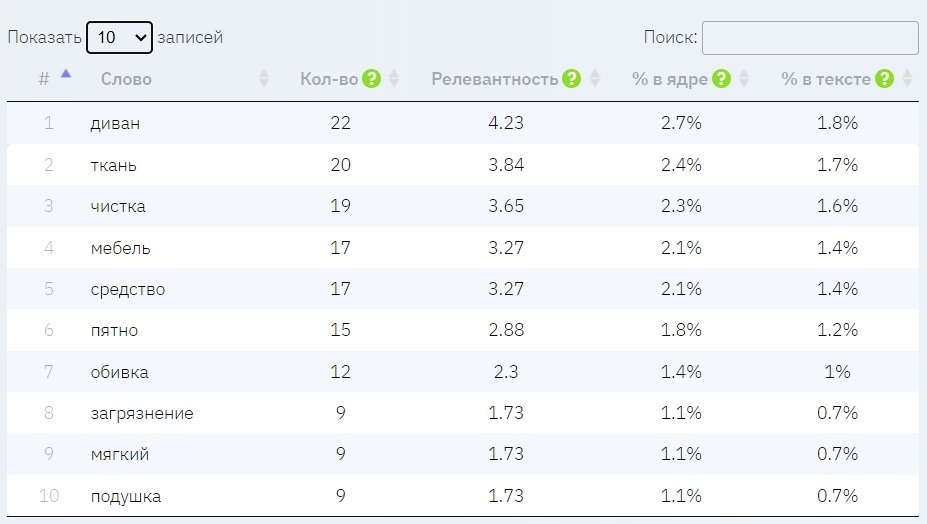Sort using % в ядре arrows
The image size is (927, 524).
tap(744, 79)
